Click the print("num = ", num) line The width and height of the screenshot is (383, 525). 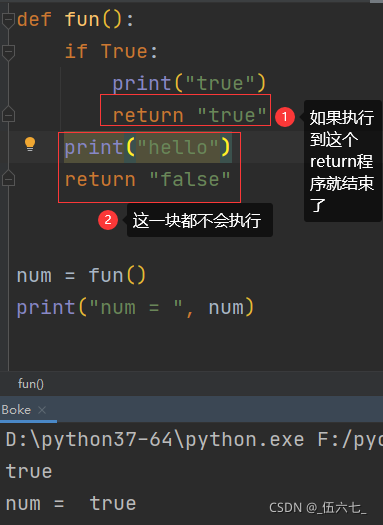pos(135,307)
